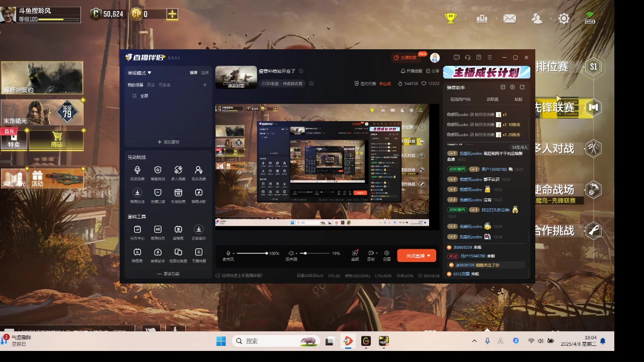The image size is (644, 362).
Task: Switch to 钻粉 tab
Action: point(518,100)
